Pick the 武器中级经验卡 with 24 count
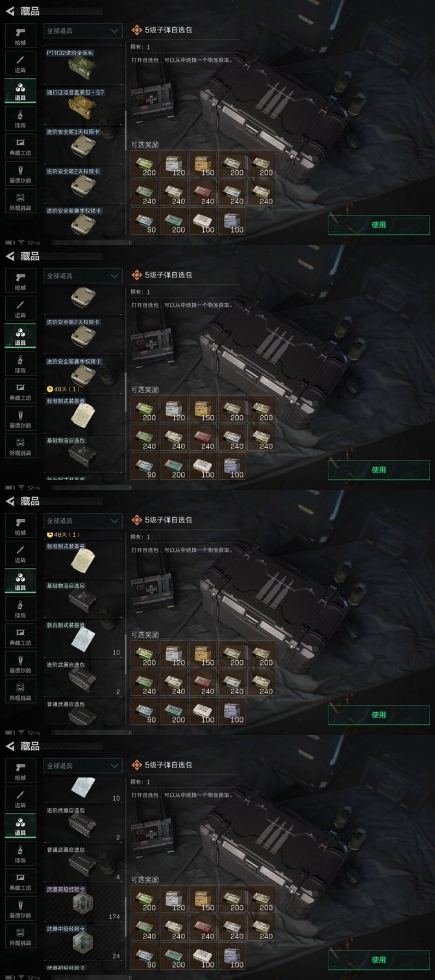The height and width of the screenshot is (980, 435). [x=82, y=942]
